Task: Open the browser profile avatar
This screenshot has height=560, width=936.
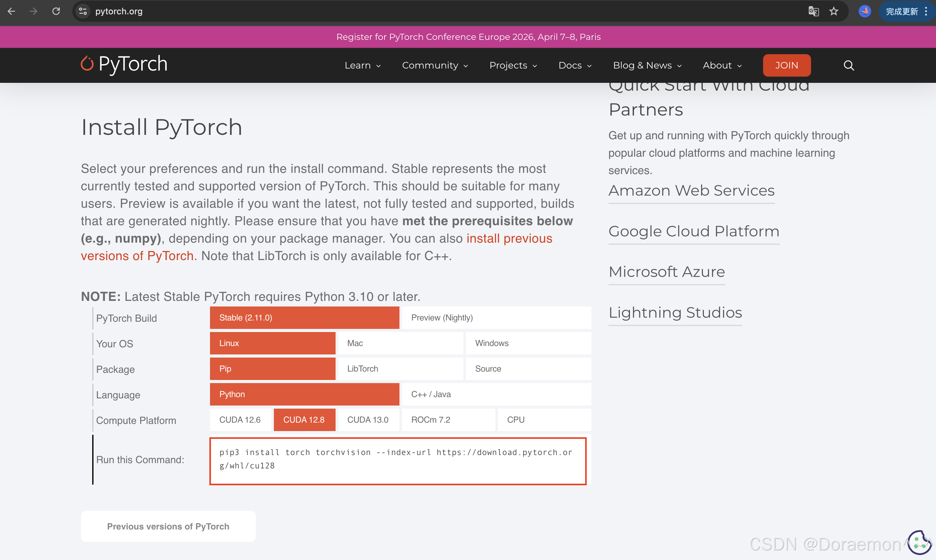Action: [865, 11]
